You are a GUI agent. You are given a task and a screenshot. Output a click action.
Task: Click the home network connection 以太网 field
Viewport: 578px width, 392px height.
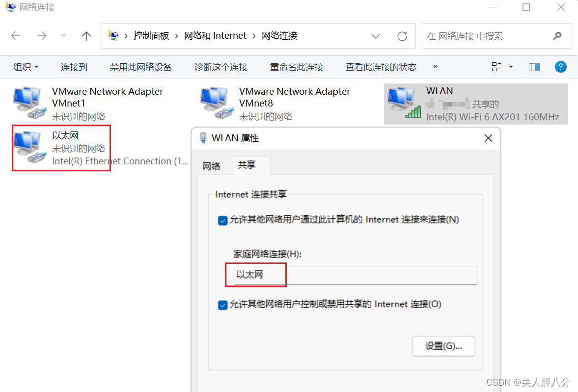coord(355,275)
